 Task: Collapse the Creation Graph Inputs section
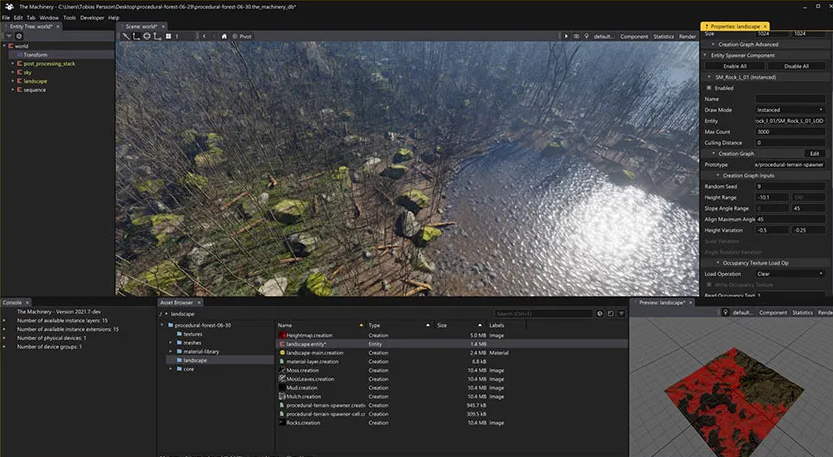point(716,175)
